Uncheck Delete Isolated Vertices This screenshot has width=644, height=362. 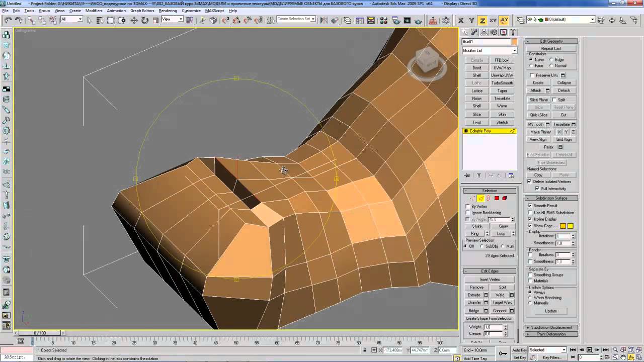pyautogui.click(x=530, y=182)
